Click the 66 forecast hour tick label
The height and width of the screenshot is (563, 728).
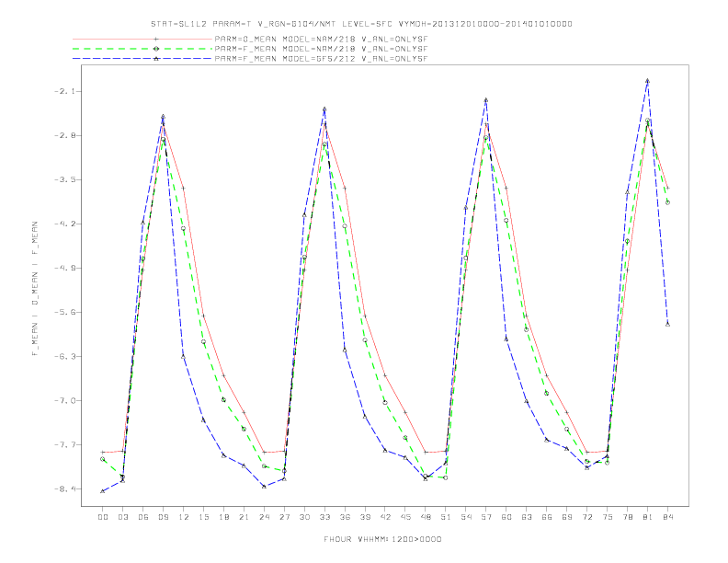547,517
